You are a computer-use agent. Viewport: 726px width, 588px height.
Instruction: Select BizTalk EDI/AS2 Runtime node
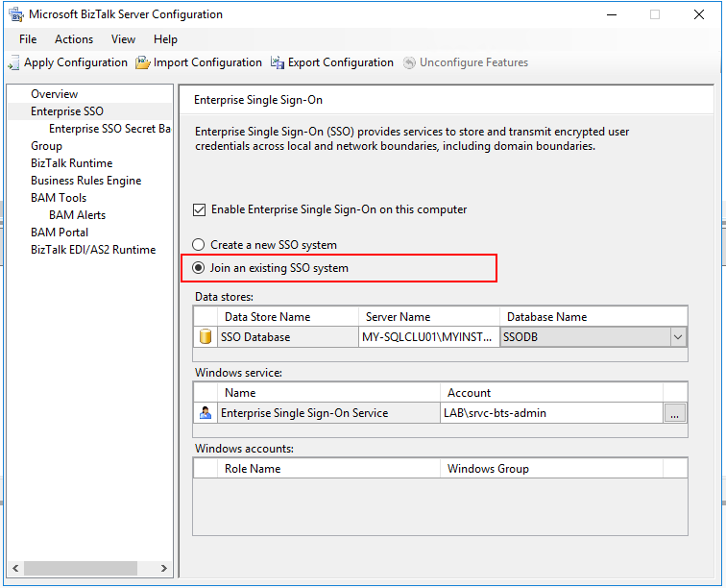click(x=93, y=249)
